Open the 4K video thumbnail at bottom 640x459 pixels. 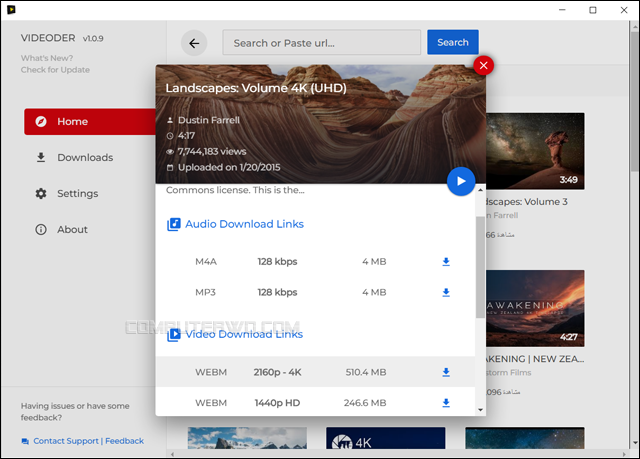(386, 438)
